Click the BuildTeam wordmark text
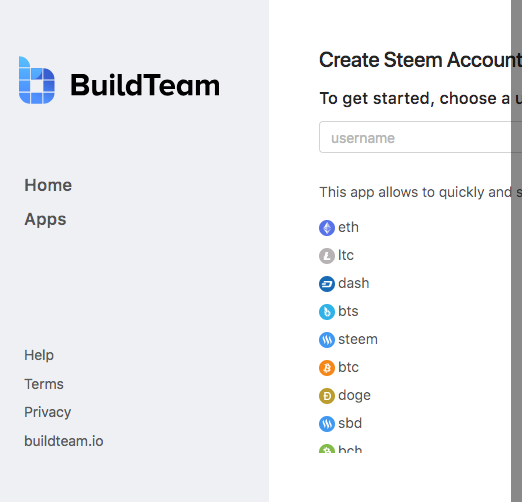Image resolution: width=522 pixels, height=502 pixels. (145, 85)
